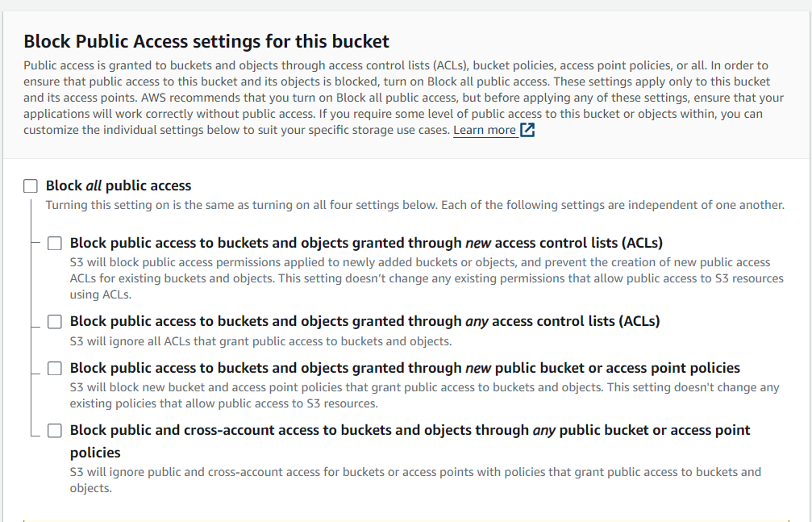This screenshot has height=522, width=812.
Task: Click the "S3 will ignore all ACLs" description
Action: click(260, 341)
